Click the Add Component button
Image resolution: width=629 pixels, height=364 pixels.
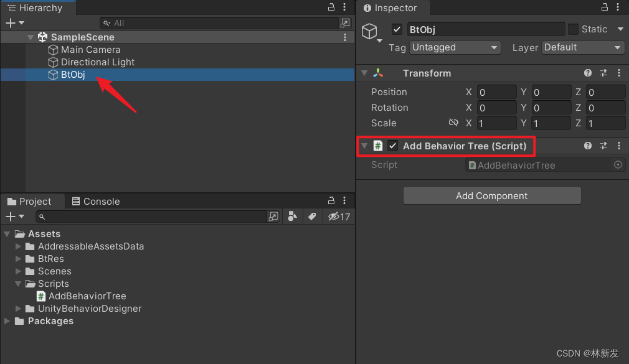click(492, 195)
